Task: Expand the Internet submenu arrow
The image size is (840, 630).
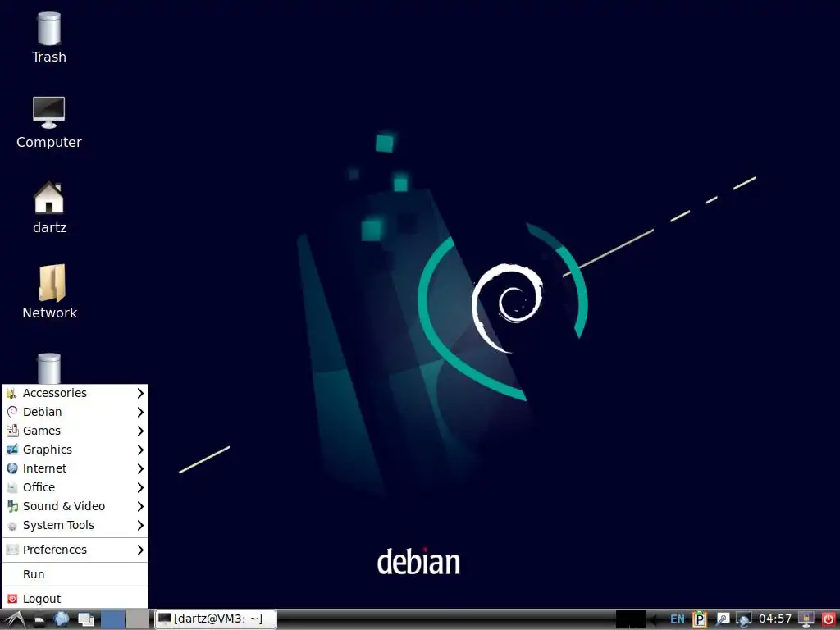Action: coord(140,468)
